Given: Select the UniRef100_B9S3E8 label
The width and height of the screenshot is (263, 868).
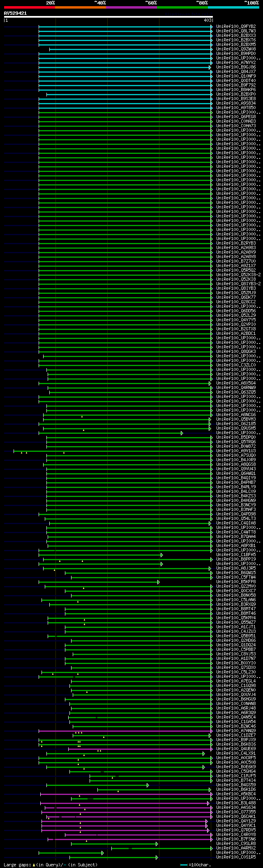Looking at the screenshot, I should 236,98.
